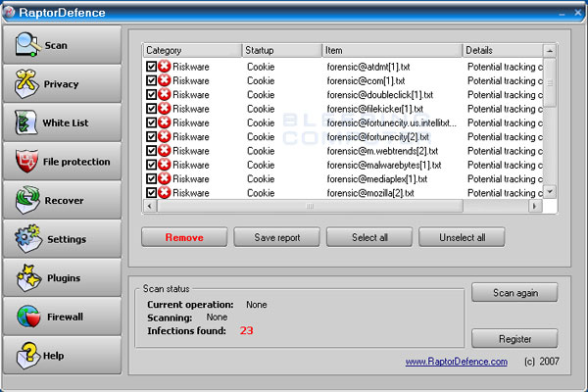
Task: Click vertical scrollbar down arrow
Action: coord(550,192)
